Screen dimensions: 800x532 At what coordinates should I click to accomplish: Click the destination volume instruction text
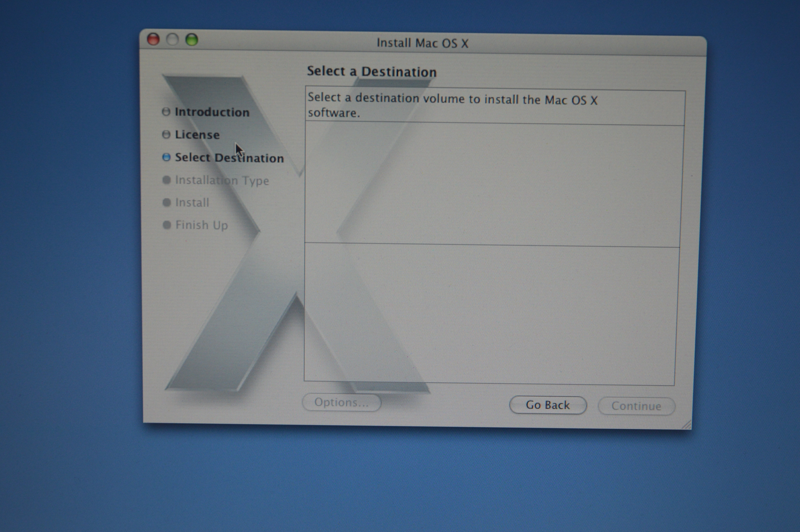(452, 105)
